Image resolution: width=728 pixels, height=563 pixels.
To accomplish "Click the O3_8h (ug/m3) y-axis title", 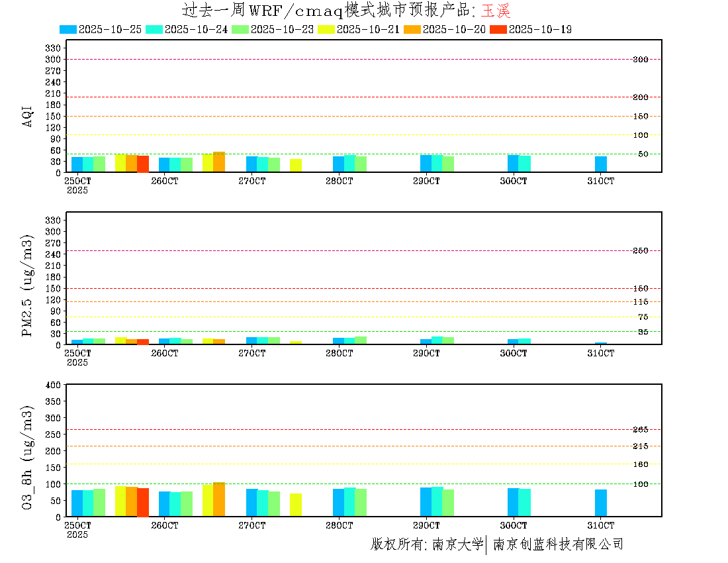I will tap(28, 456).
